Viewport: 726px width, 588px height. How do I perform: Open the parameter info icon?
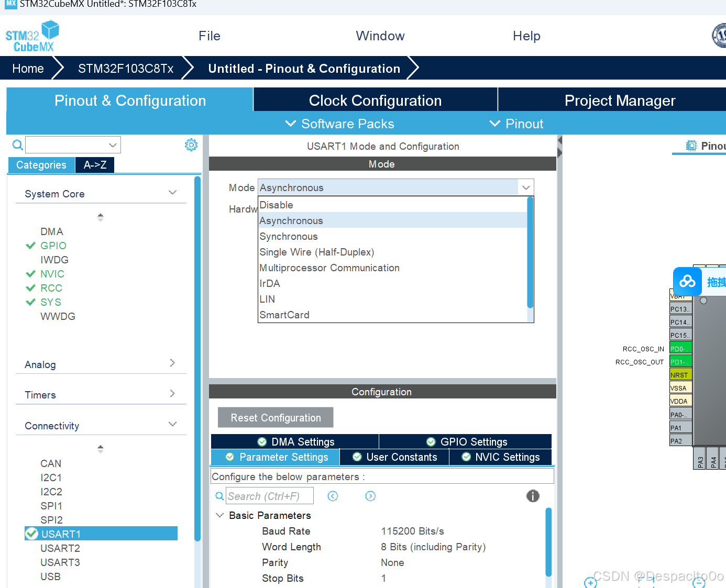coord(533,496)
